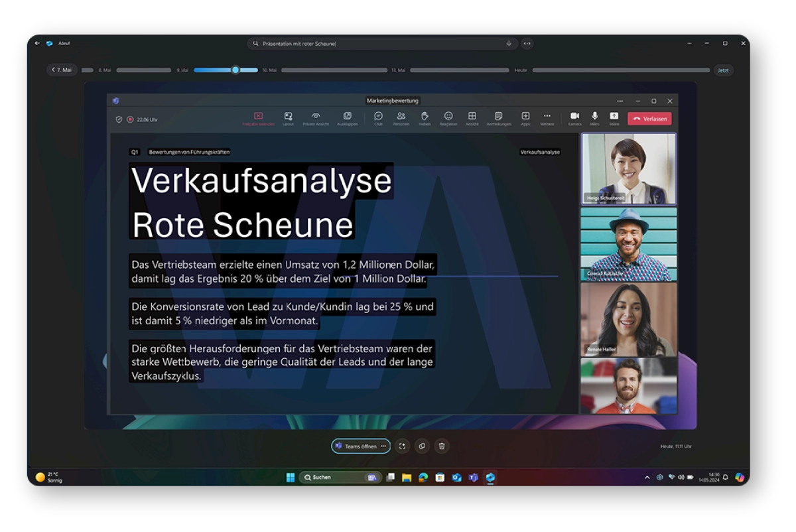Image resolution: width=796 pixels, height=532 pixels.
Task: Copy the snapshot using copy icon
Action: coord(422,446)
